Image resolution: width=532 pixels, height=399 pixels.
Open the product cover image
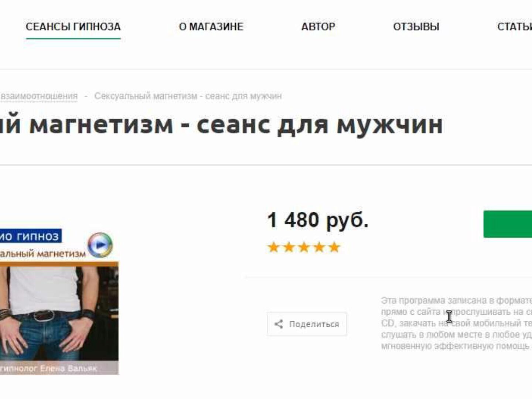click(x=59, y=302)
